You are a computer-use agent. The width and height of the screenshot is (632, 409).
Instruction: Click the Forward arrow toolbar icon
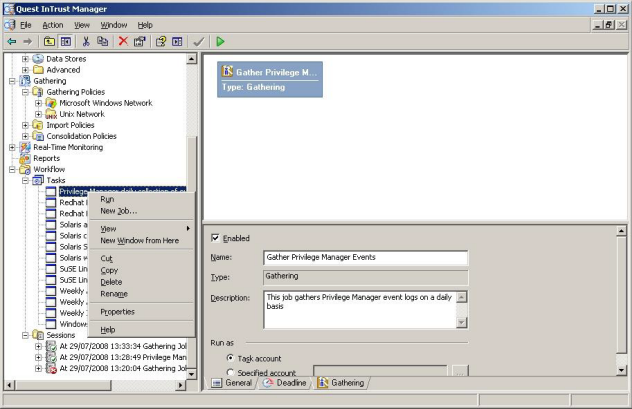tap(27, 42)
